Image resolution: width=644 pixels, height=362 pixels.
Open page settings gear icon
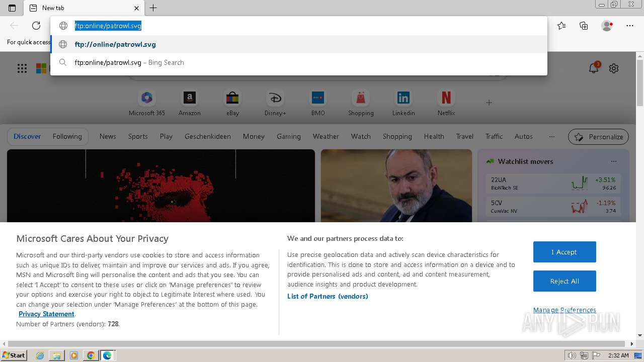tap(614, 68)
